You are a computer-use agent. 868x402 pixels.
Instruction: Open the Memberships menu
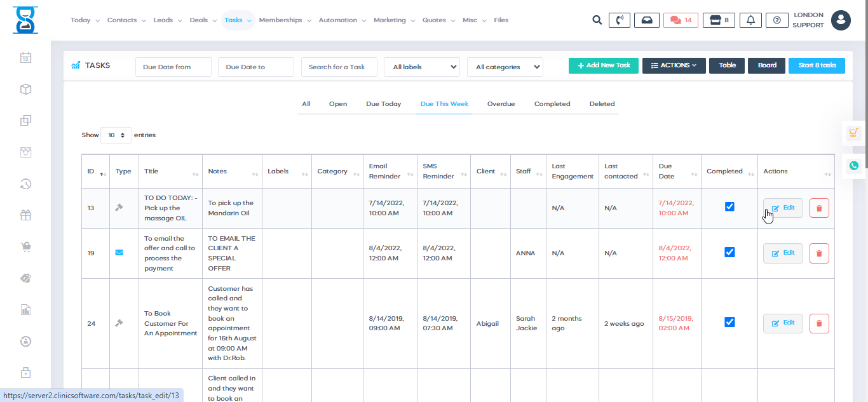click(x=285, y=20)
